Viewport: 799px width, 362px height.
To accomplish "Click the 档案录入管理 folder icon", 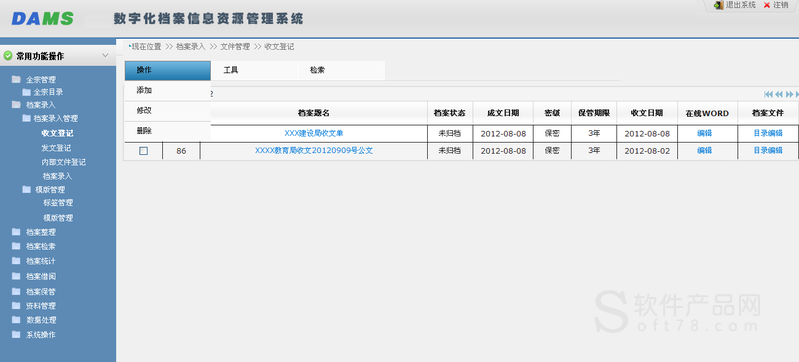I will [x=26, y=118].
